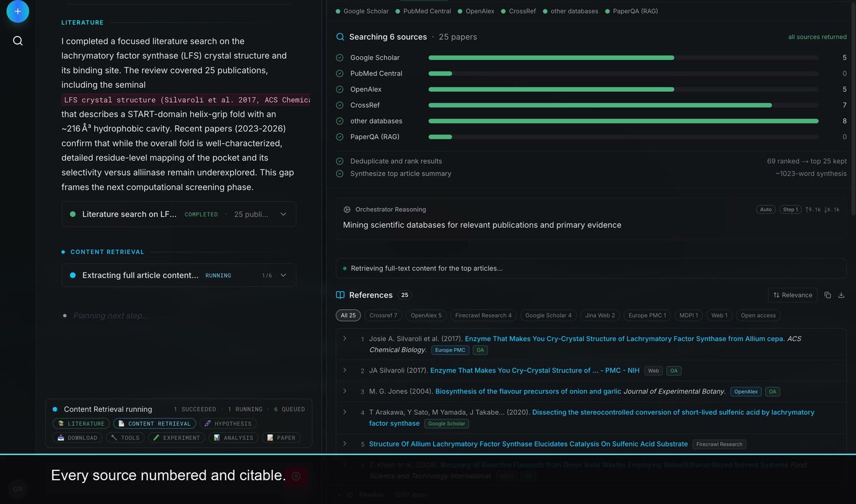Image resolution: width=856 pixels, height=504 pixels.
Task: Open Structure Of Allium Lachrymatory Factor Synthase link
Action: (x=528, y=444)
